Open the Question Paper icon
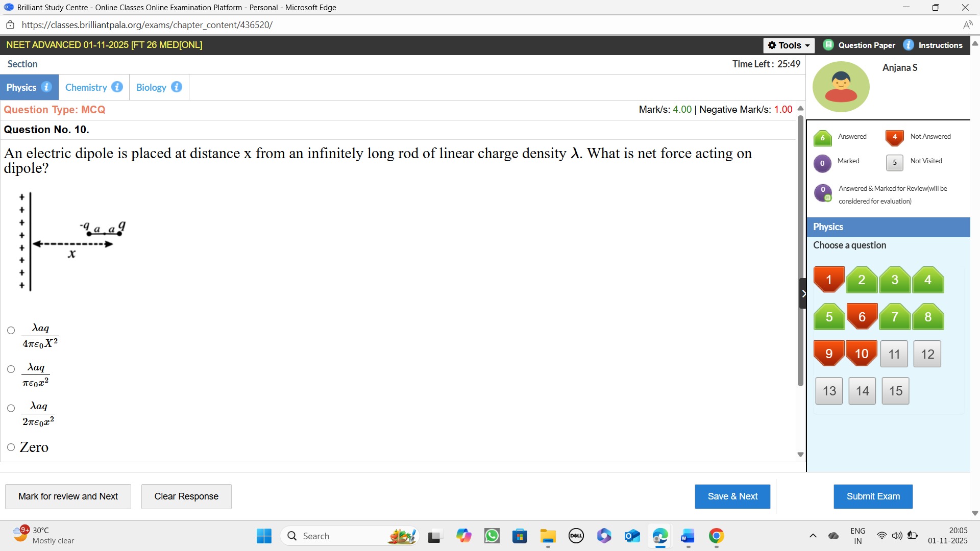The image size is (980, 551). point(828,45)
